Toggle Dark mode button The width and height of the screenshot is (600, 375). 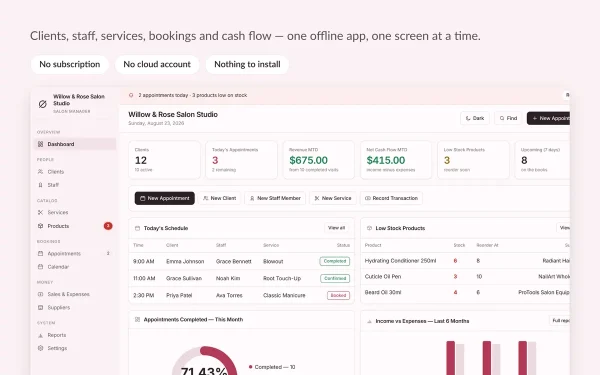(x=475, y=118)
